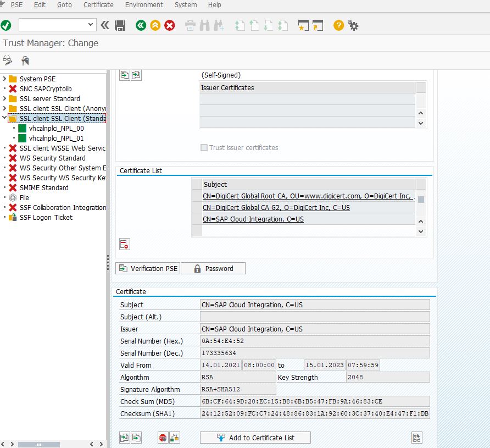Open the PSE menu
Viewport: 490px width, 448px height.
tap(16, 5)
